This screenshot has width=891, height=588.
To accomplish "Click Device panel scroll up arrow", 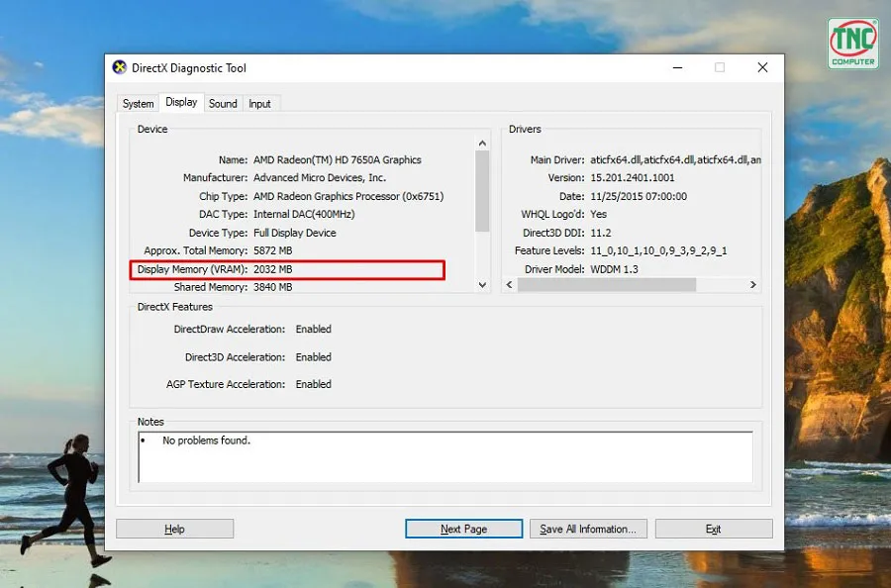I will (x=482, y=144).
